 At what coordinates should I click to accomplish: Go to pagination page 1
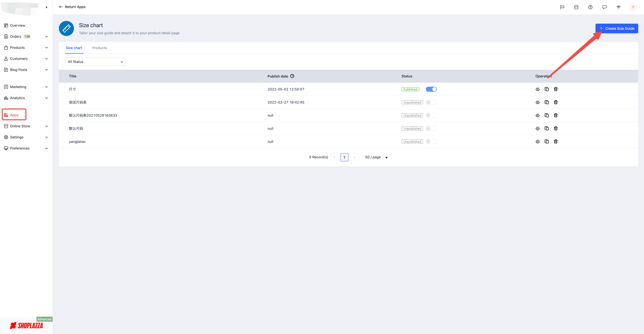(344, 157)
